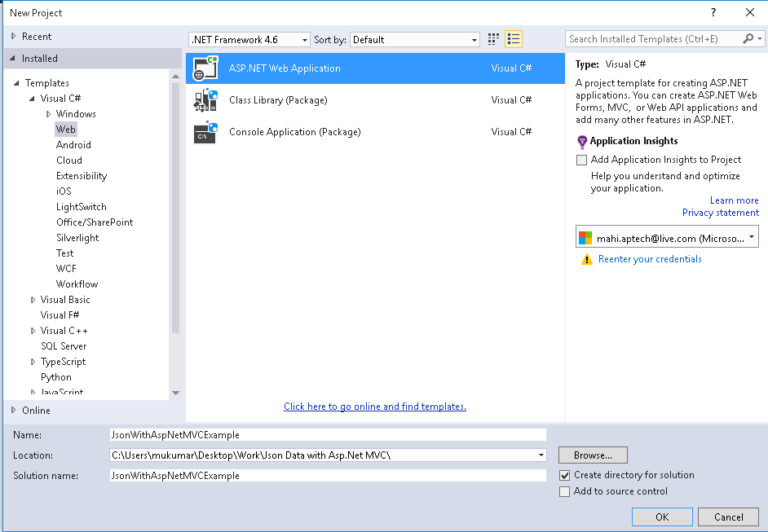Click the Cancel button
Screen dimensions: 768x532
pos(728,517)
